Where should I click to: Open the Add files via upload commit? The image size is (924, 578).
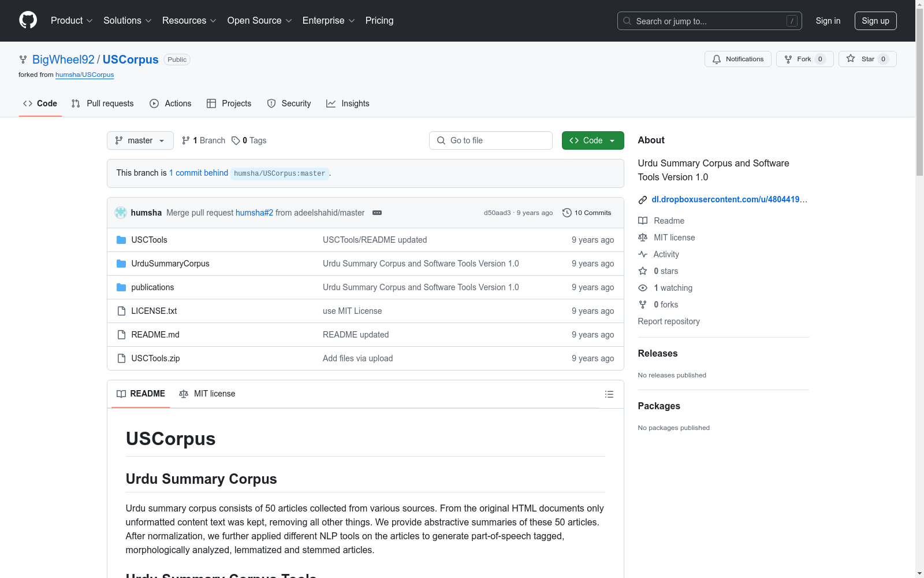tap(357, 358)
